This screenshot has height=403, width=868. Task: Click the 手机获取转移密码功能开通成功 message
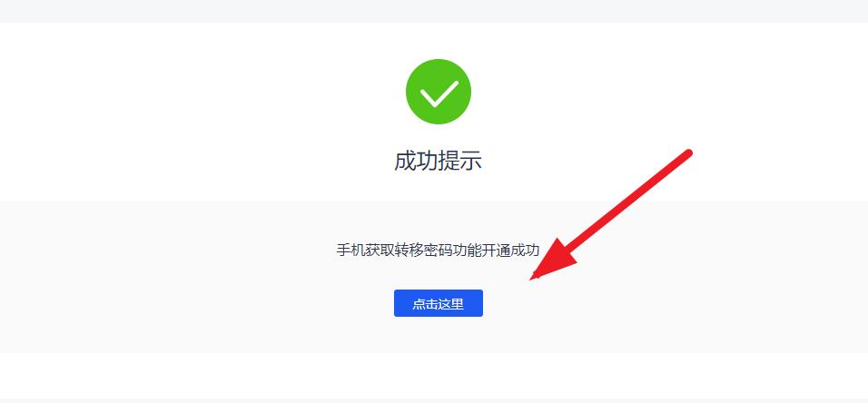(x=438, y=250)
